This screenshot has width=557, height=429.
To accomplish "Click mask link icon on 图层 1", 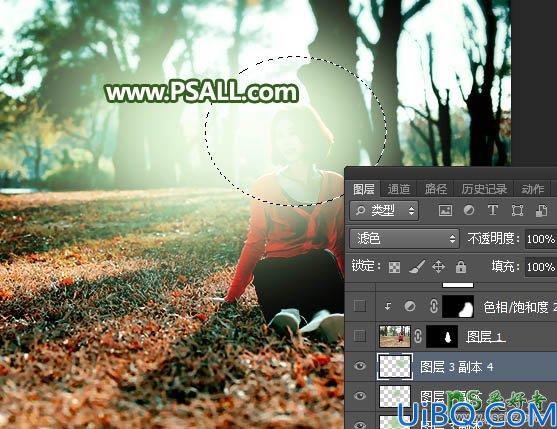I will [x=418, y=336].
